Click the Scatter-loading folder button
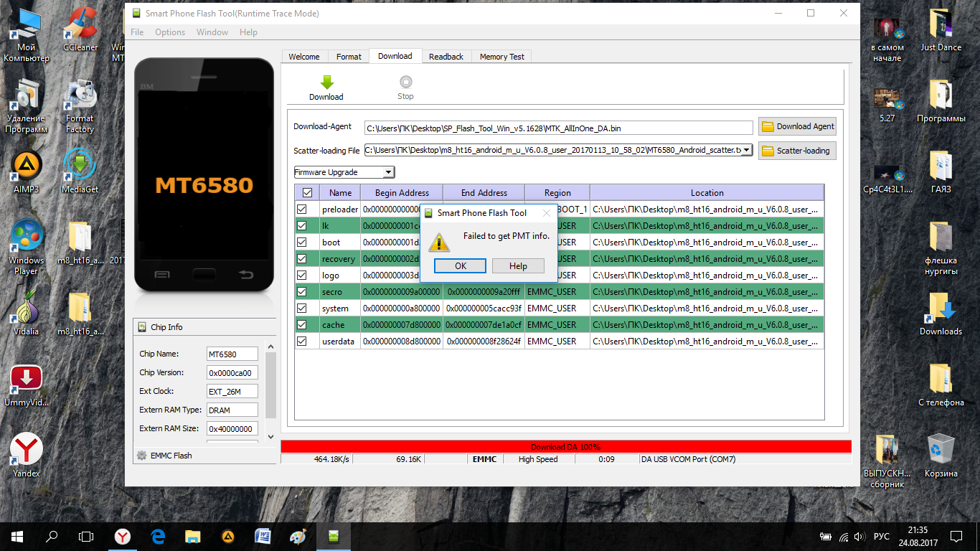The image size is (980, 551). coord(797,151)
